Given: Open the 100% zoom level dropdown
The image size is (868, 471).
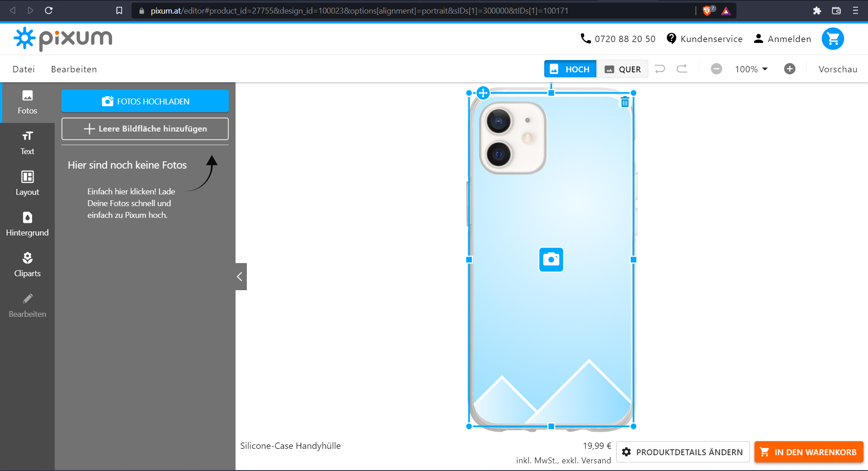Looking at the screenshot, I should tap(751, 69).
